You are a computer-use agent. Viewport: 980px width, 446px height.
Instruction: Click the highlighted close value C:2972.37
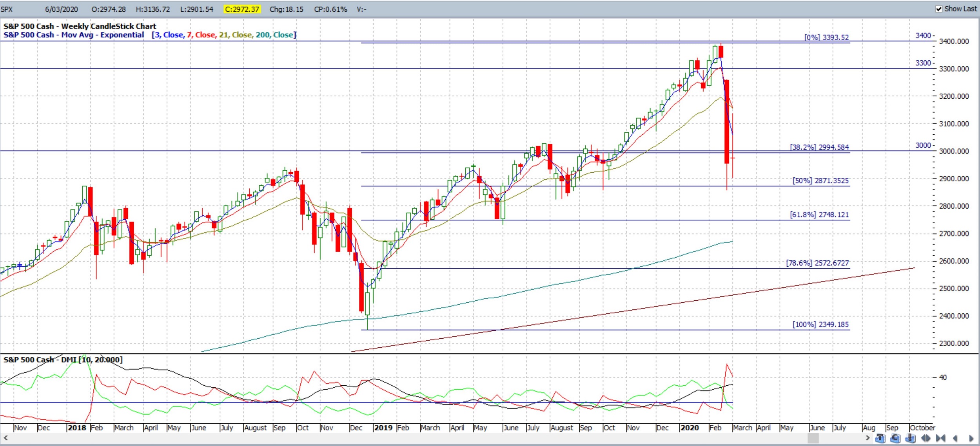pos(242,9)
